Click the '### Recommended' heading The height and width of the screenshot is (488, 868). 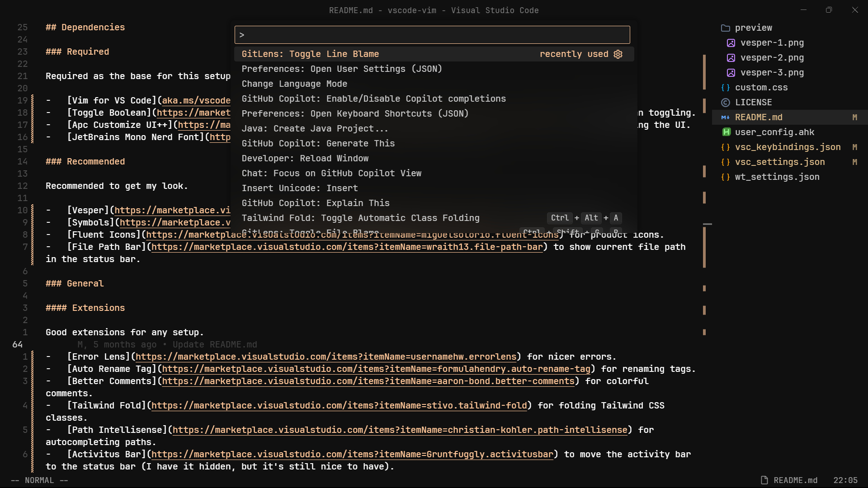[85, 162]
